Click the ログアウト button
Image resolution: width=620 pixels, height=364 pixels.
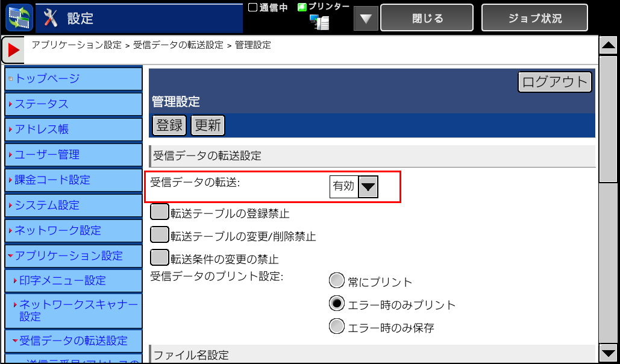point(554,82)
